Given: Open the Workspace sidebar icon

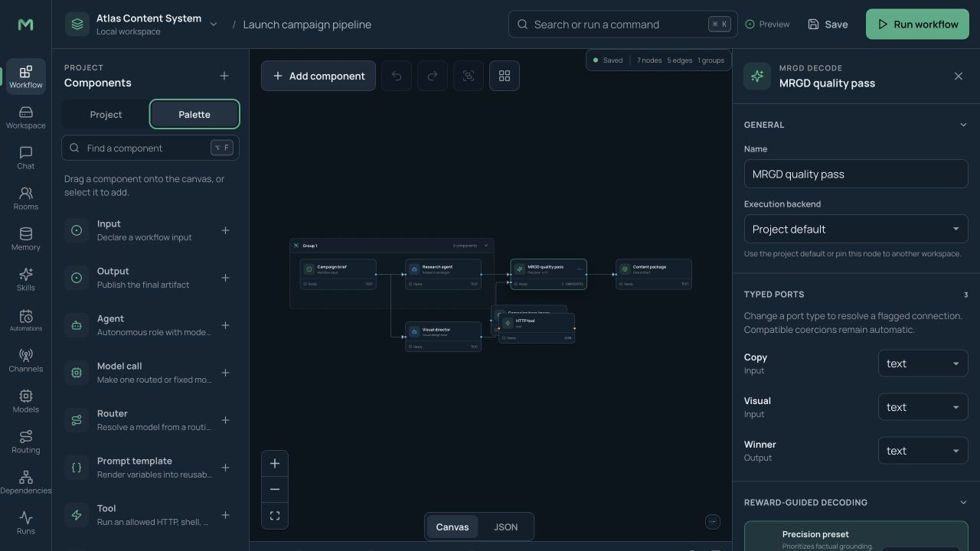Looking at the screenshot, I should [x=26, y=117].
